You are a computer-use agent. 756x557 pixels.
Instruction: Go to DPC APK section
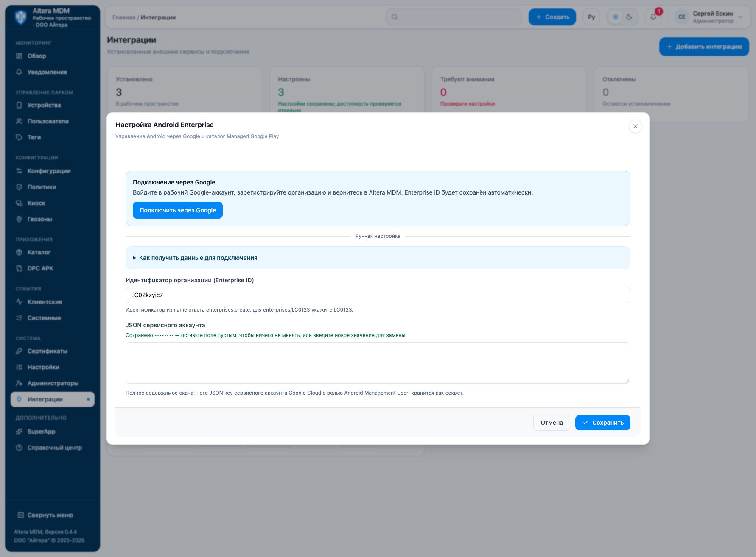coord(53,268)
